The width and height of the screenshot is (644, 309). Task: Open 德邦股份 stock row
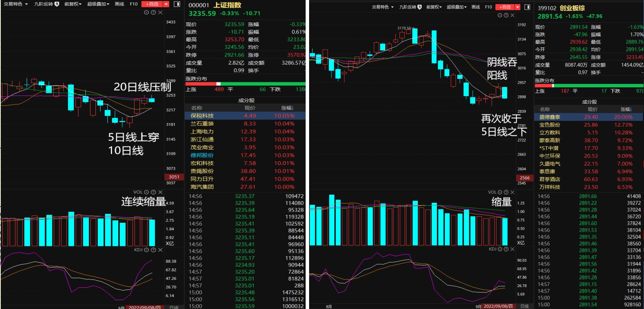245,155
